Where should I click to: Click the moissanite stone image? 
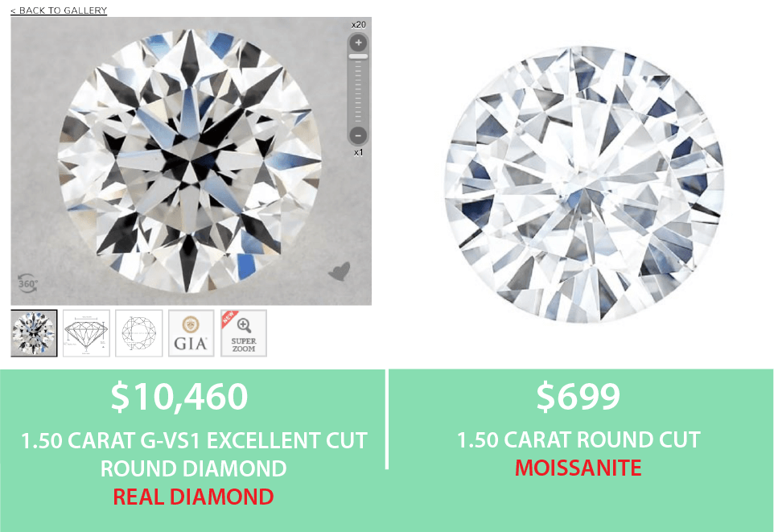click(584, 185)
